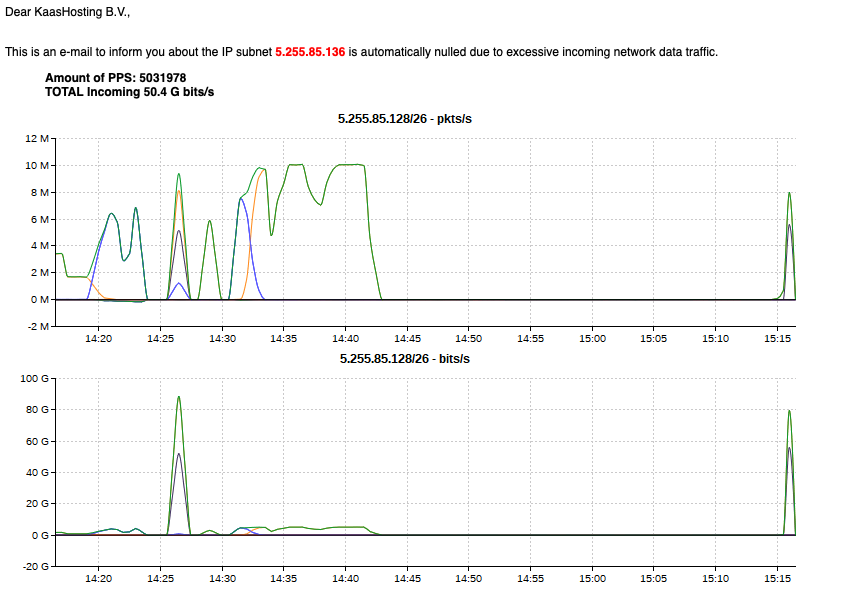Click the 'TOTAL Incoming 50.4 G bits/s' line
The image size is (860, 606).
(130, 91)
